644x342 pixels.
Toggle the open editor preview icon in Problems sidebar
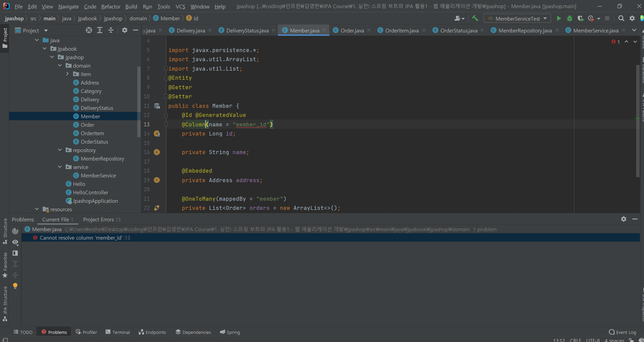(15, 253)
